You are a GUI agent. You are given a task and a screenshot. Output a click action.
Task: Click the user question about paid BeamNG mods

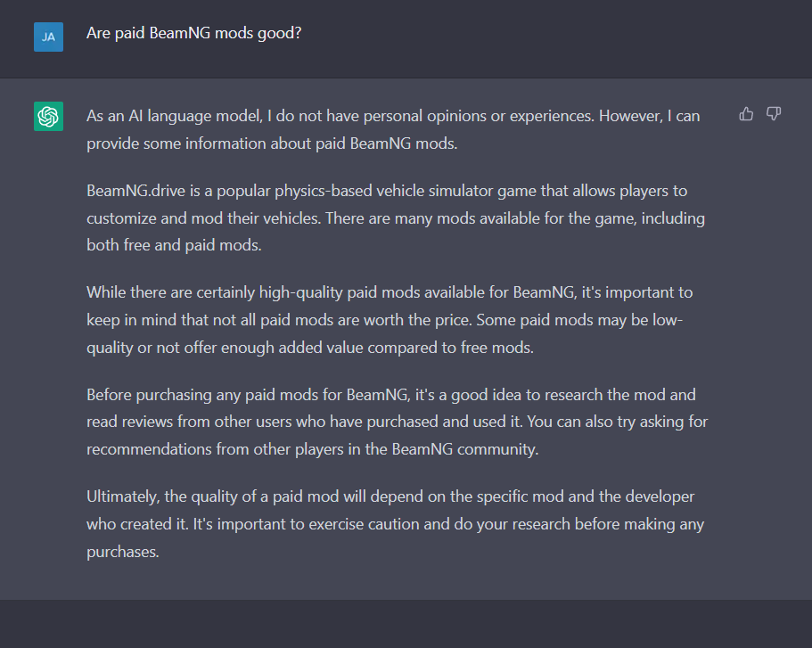pyautogui.click(x=193, y=34)
